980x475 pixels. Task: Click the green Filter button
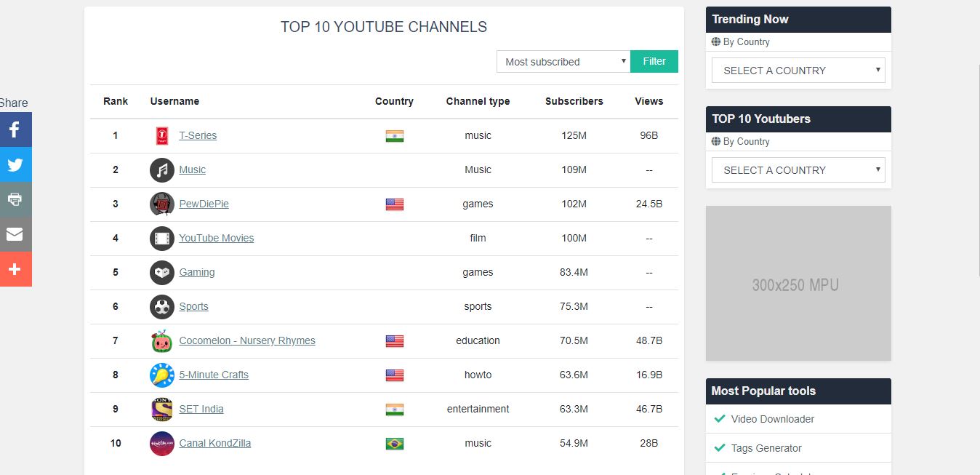point(654,62)
